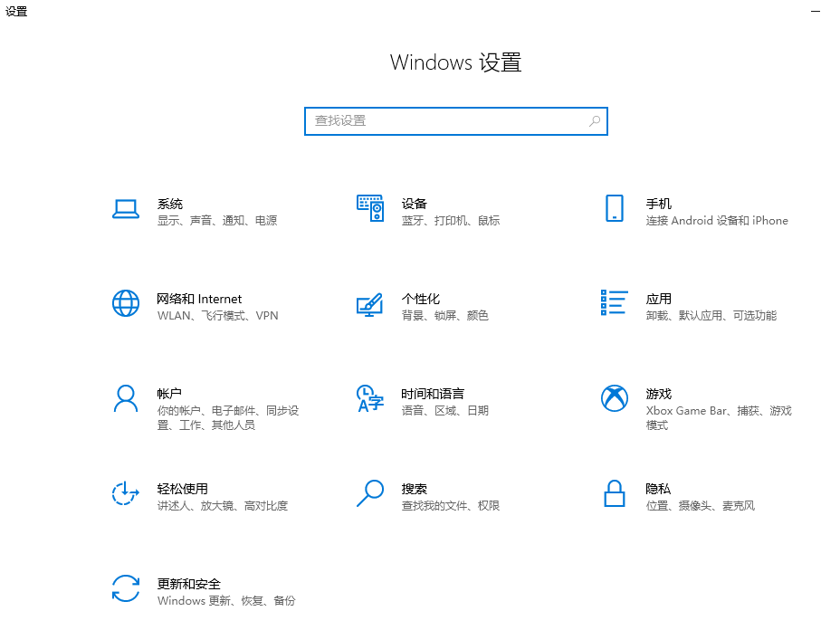This screenshot has width=840, height=630.
Task: Click the dashed clock icon for 轻松使用
Action: (x=126, y=493)
